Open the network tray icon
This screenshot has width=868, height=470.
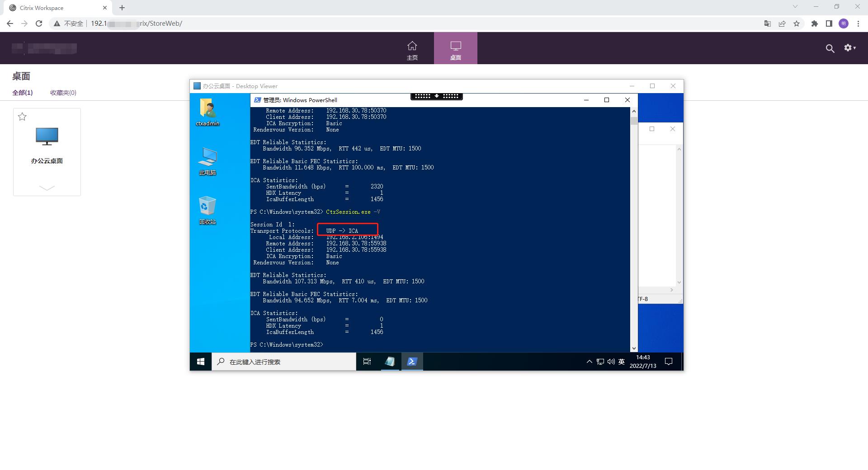pyautogui.click(x=600, y=362)
